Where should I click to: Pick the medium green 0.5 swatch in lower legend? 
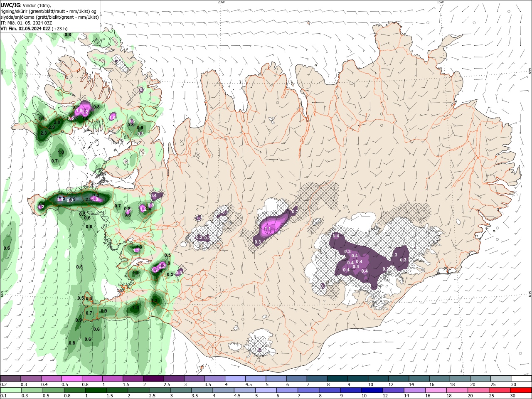click(54, 390)
